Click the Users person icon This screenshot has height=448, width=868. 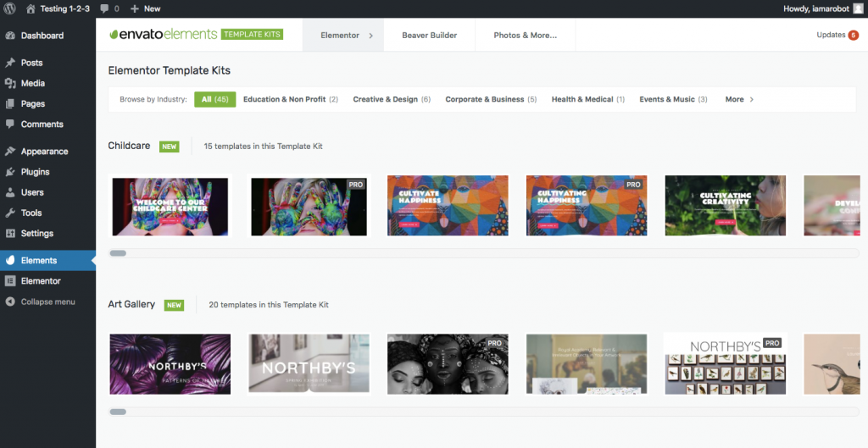point(10,192)
